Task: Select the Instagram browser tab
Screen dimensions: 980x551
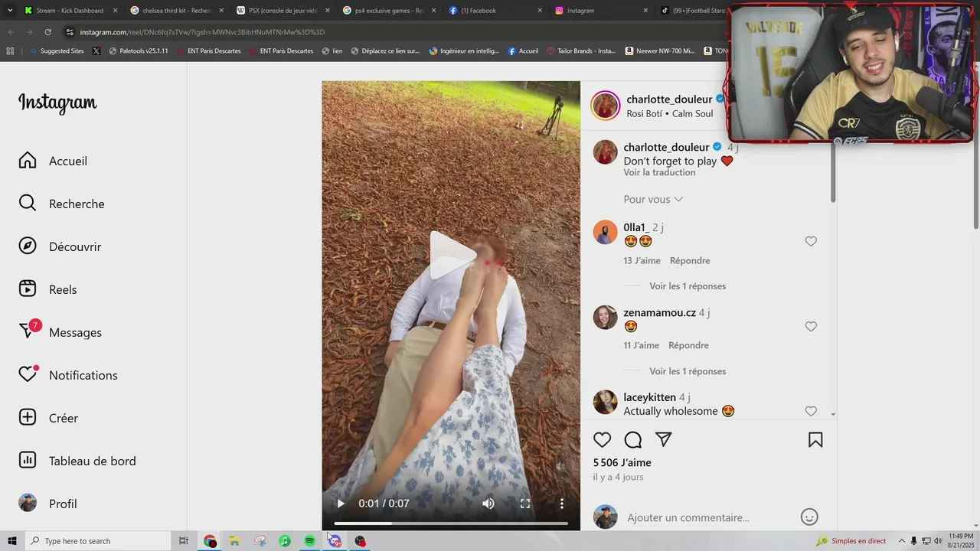Action: [x=602, y=11]
